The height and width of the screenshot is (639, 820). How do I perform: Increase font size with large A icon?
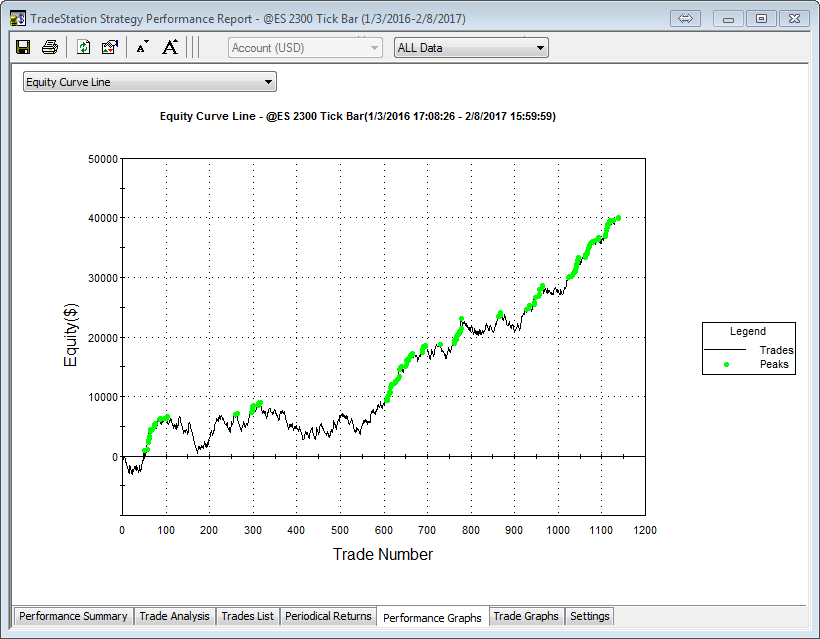pyautogui.click(x=170, y=47)
